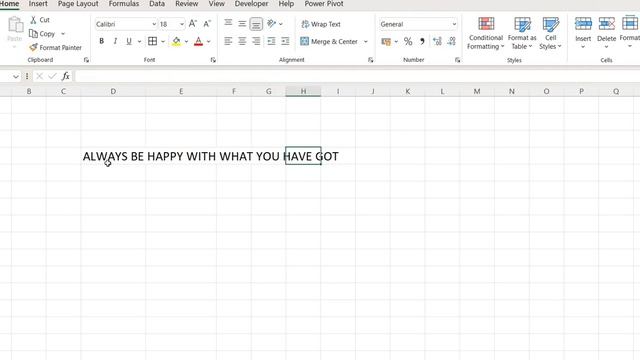Switch to the Page Layout tab
Viewport: 640px width, 360px height.
pyautogui.click(x=78, y=4)
